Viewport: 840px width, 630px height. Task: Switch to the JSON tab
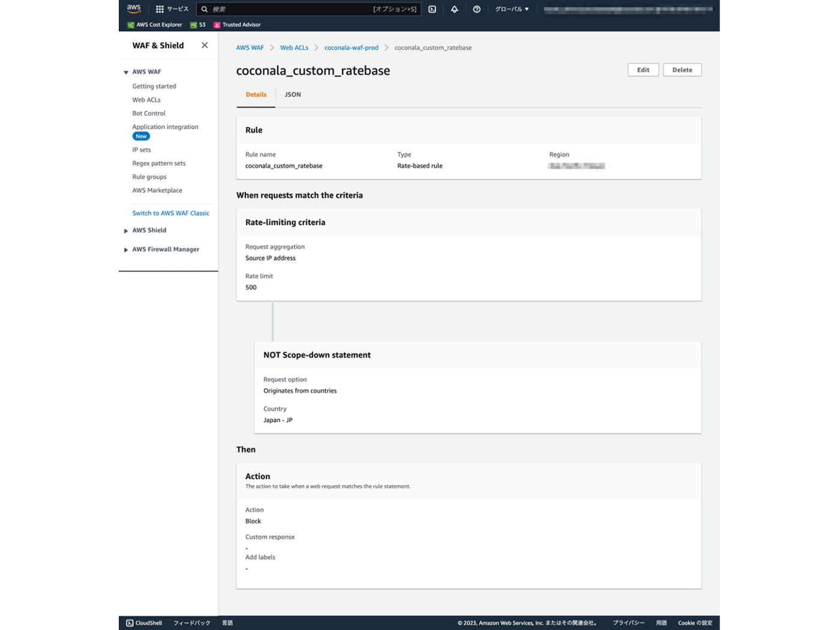(x=293, y=94)
